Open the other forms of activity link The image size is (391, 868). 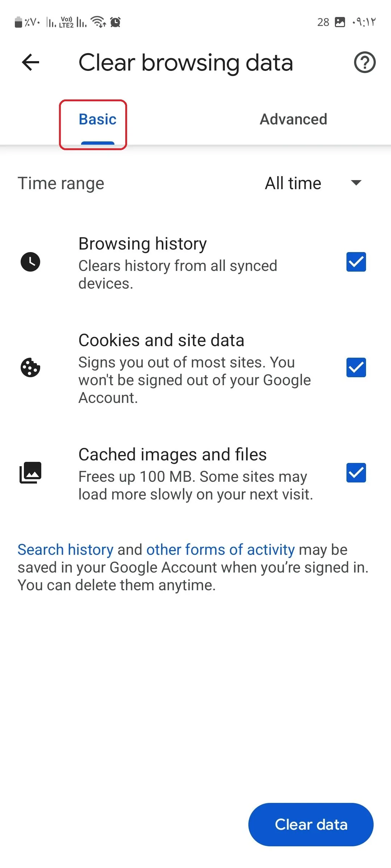[220, 550]
